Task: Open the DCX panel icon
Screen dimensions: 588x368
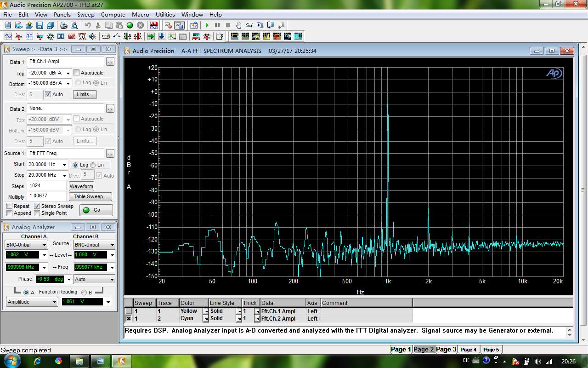Action: 106,36
